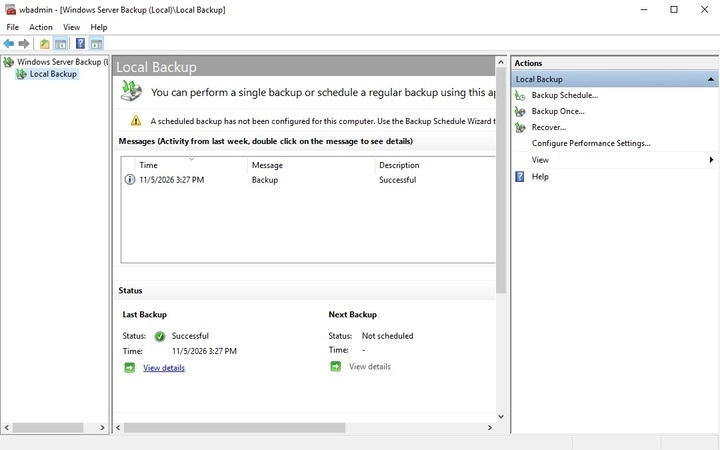Open Help from the Actions pane
This screenshot has width=720, height=450.
pyautogui.click(x=540, y=177)
